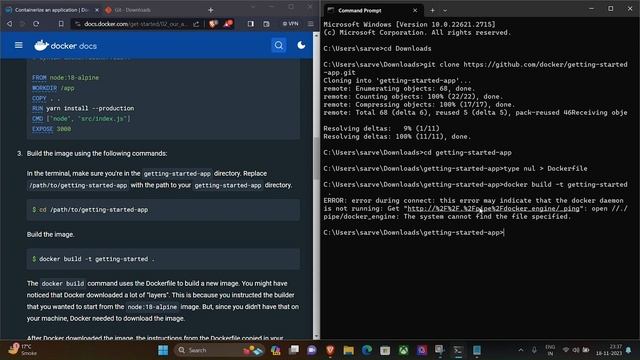The width and height of the screenshot is (640, 360).
Task: Add a new terminal tab
Action: [432, 10]
